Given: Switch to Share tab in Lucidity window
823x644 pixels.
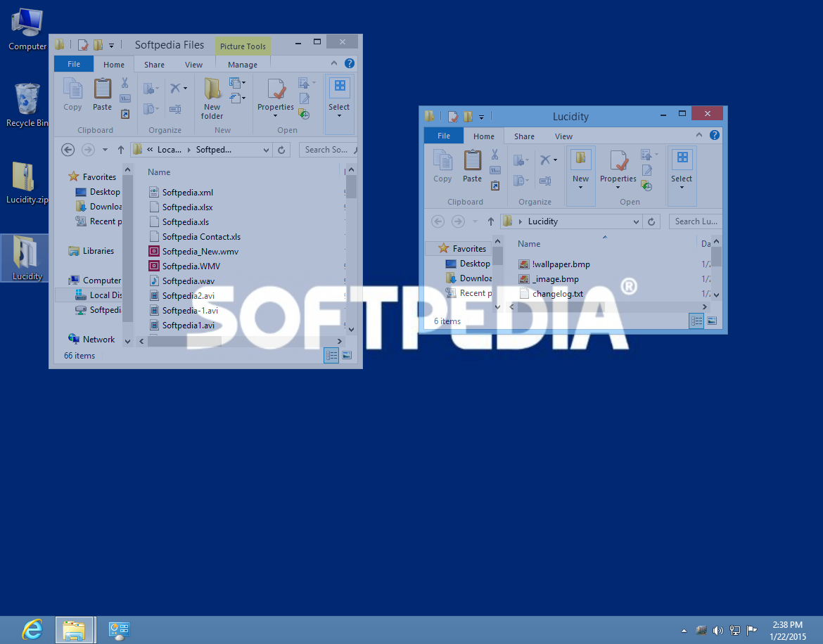Looking at the screenshot, I should tap(524, 136).
